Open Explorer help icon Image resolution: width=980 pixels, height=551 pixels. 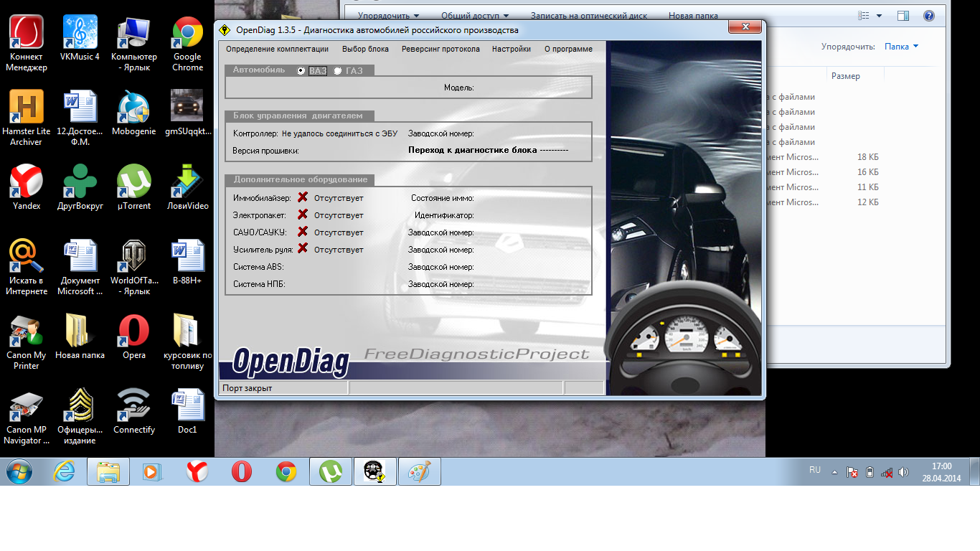[x=928, y=16]
